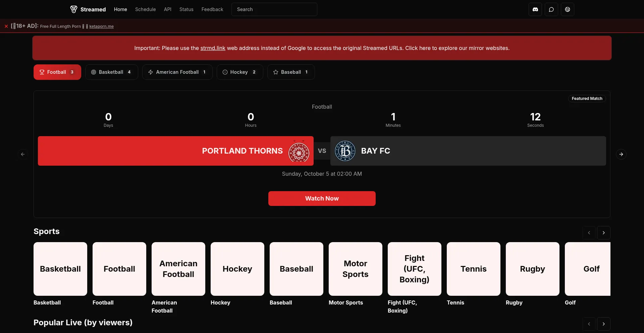Go to previous featured match with left arrow
Screen dimensions: 644x333
tap(23, 154)
